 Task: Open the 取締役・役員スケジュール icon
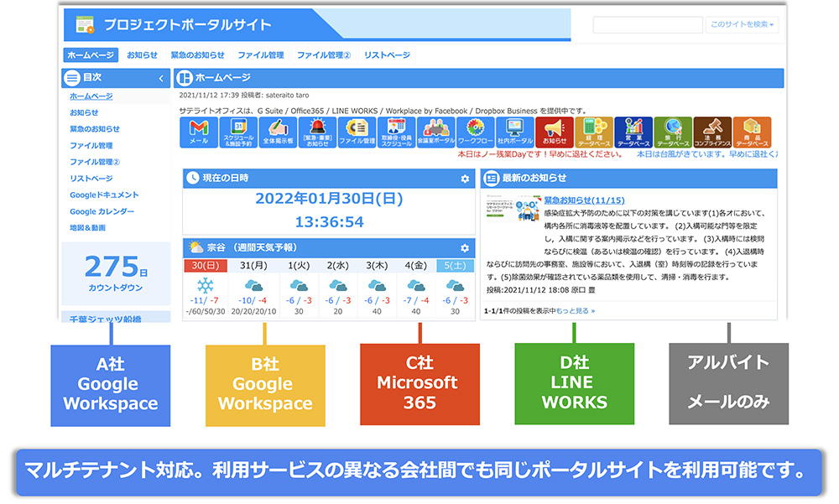click(397, 132)
